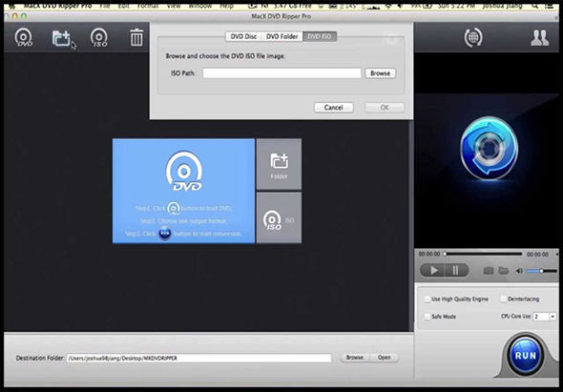Image resolution: width=563 pixels, height=392 pixels.
Task: Pause the preview video
Action: 456,270
